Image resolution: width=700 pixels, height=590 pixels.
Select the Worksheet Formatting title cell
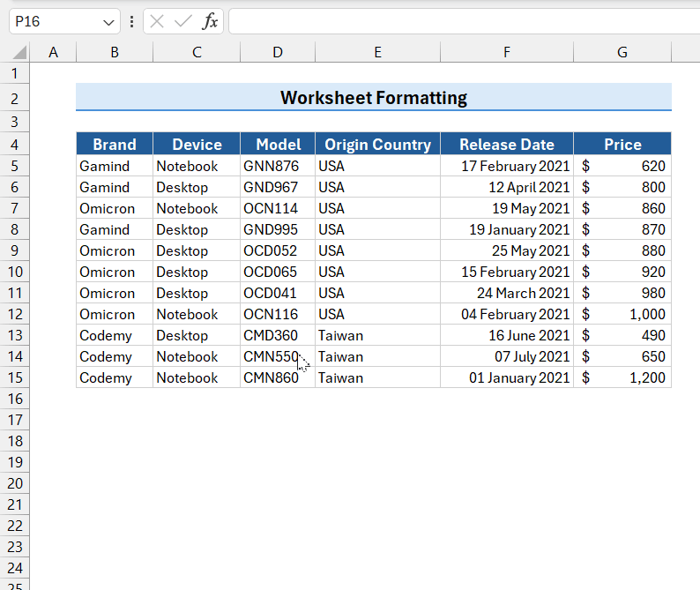(x=374, y=97)
